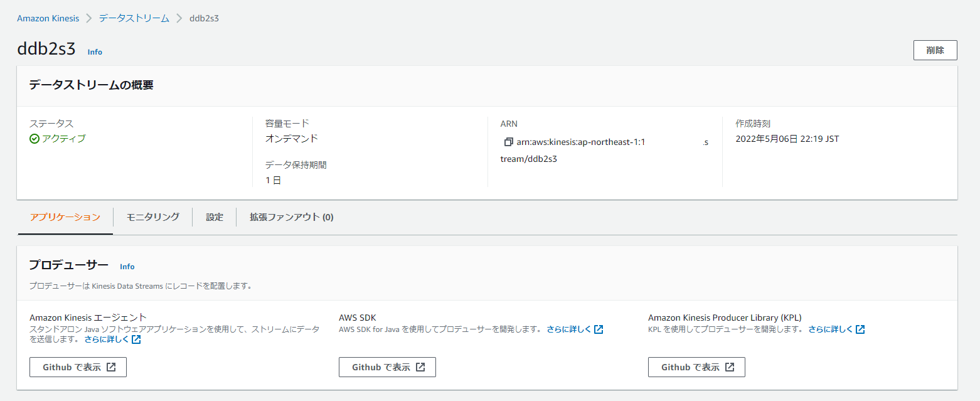Open Info link next to ddb2s3 title
This screenshot has width=980, height=401.
pyautogui.click(x=95, y=52)
